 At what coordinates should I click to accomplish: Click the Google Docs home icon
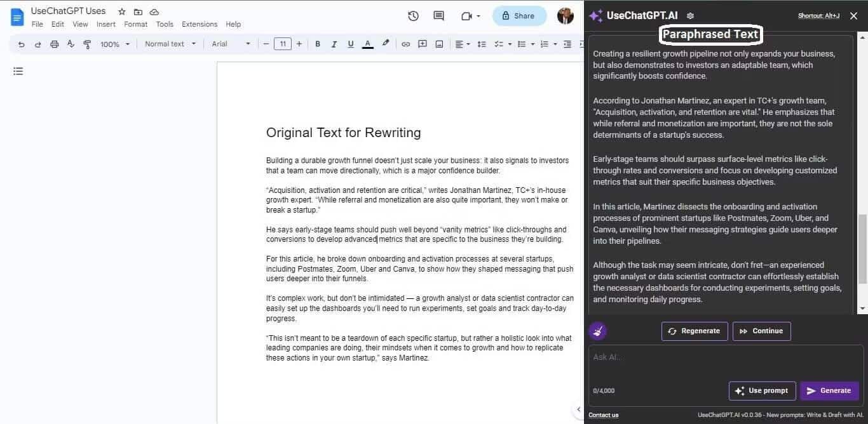pos(17,17)
